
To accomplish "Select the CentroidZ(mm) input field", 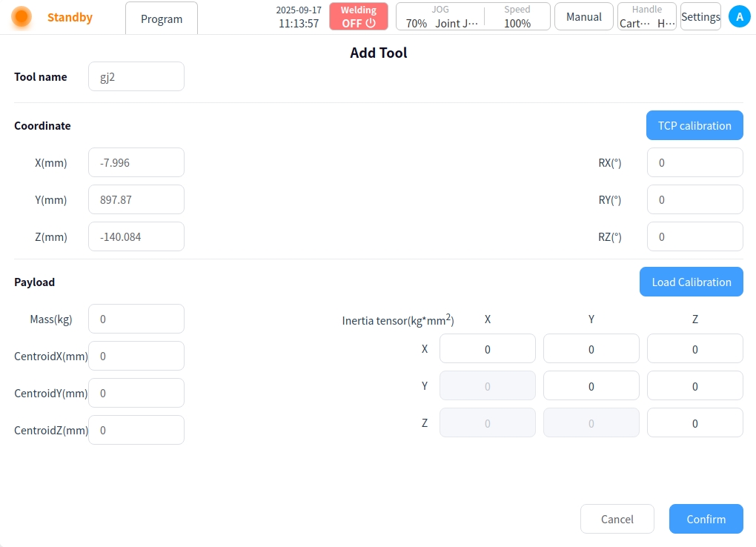I will click(136, 430).
